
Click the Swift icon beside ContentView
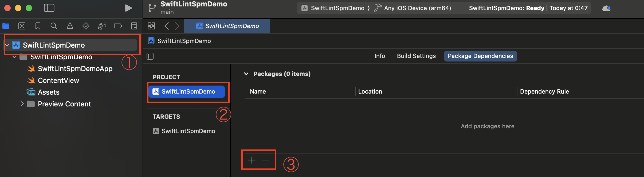click(31, 80)
